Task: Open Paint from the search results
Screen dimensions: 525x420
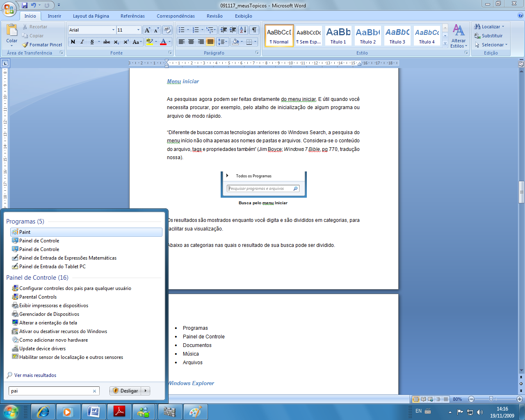Action: (x=86, y=232)
